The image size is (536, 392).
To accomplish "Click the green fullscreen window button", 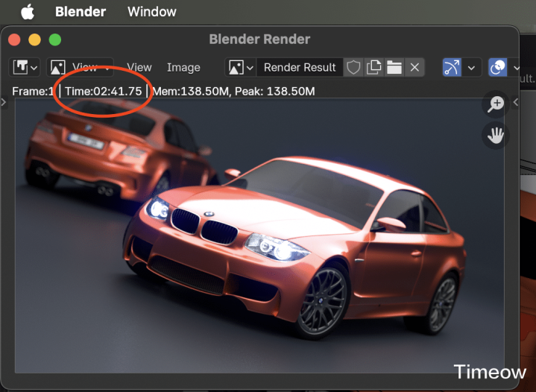I will coord(55,39).
